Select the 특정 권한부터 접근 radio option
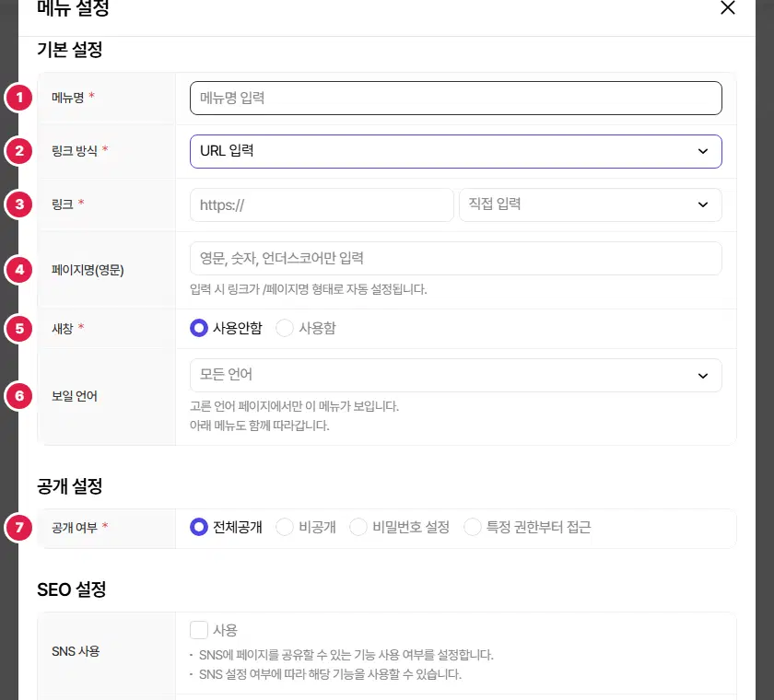 click(x=473, y=527)
